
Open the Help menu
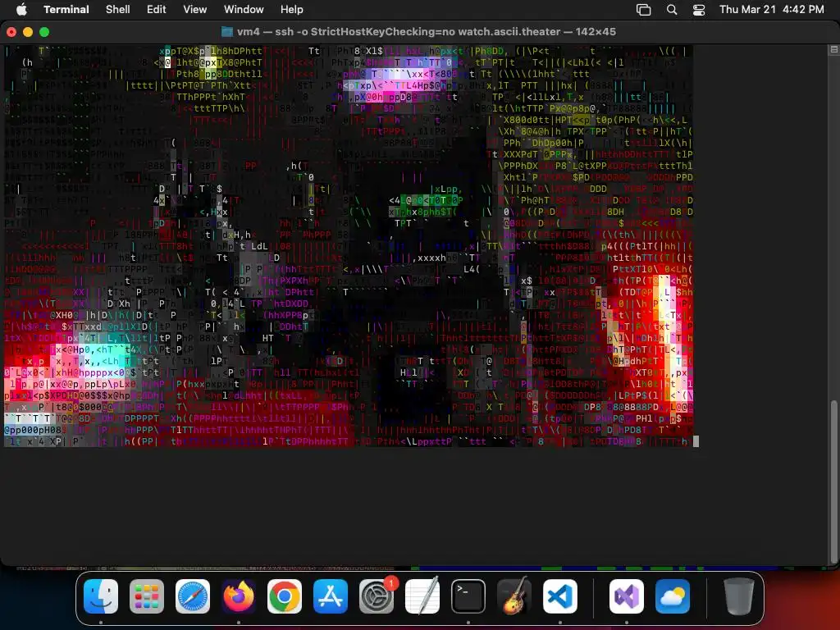coord(292,10)
